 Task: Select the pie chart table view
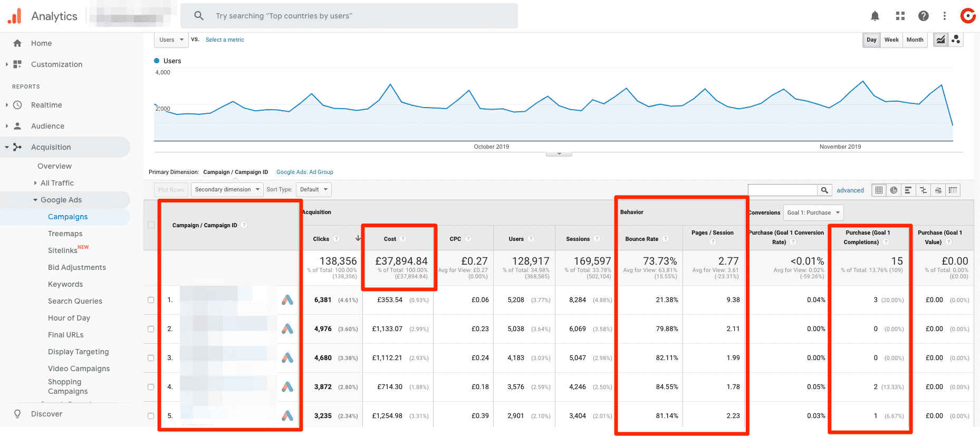893,190
